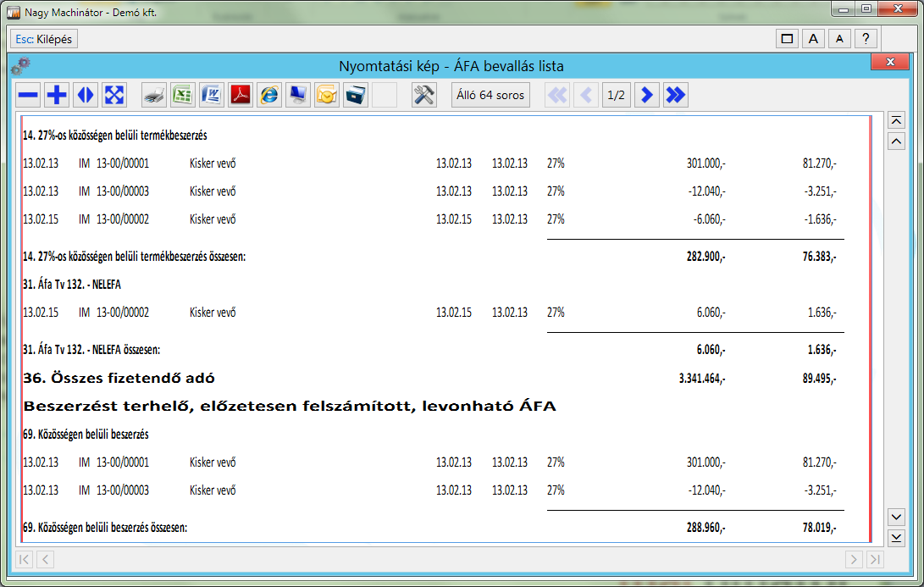924x587 pixels.
Task: Send the list by email icon
Action: coord(326,95)
